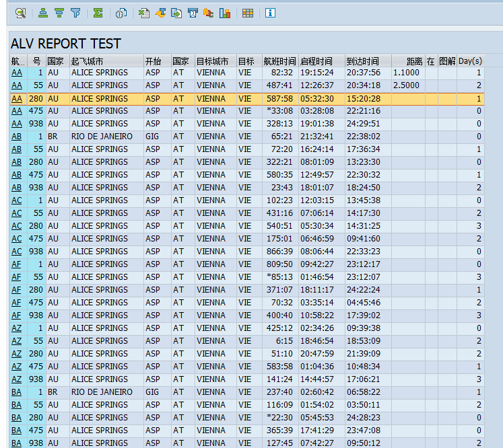Click arrival time 22:38:02
This screenshot has width=503, height=448.
[x=364, y=137]
